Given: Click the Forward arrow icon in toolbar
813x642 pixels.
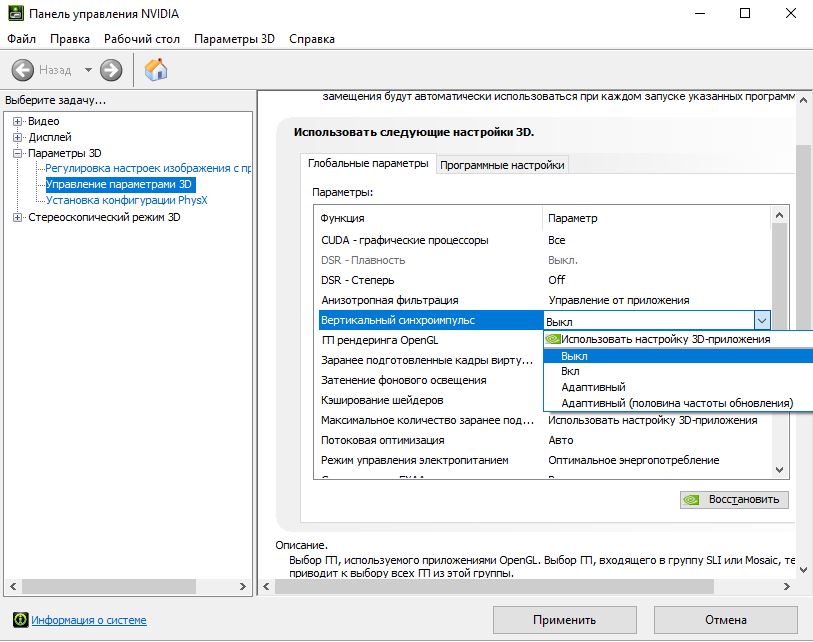Looking at the screenshot, I should (111, 70).
